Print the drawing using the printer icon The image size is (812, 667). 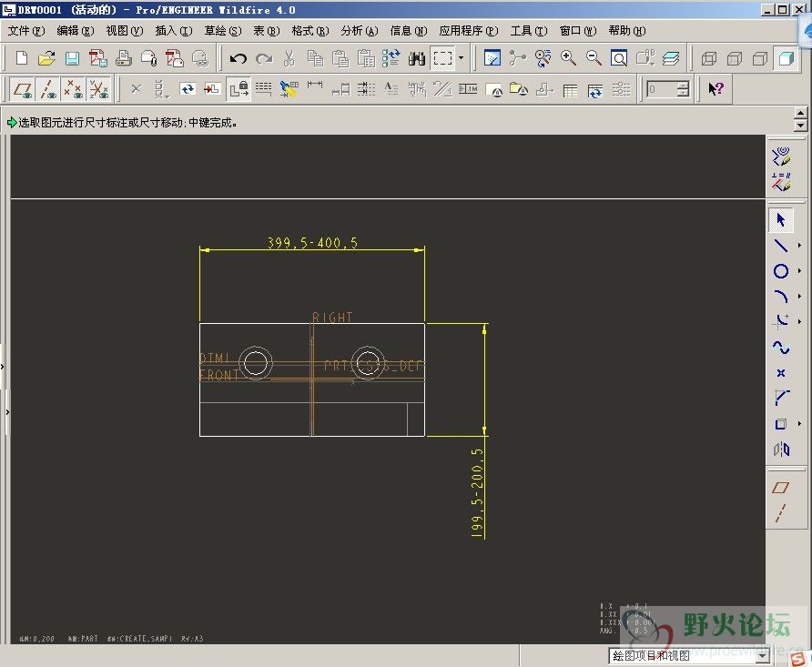click(x=123, y=58)
